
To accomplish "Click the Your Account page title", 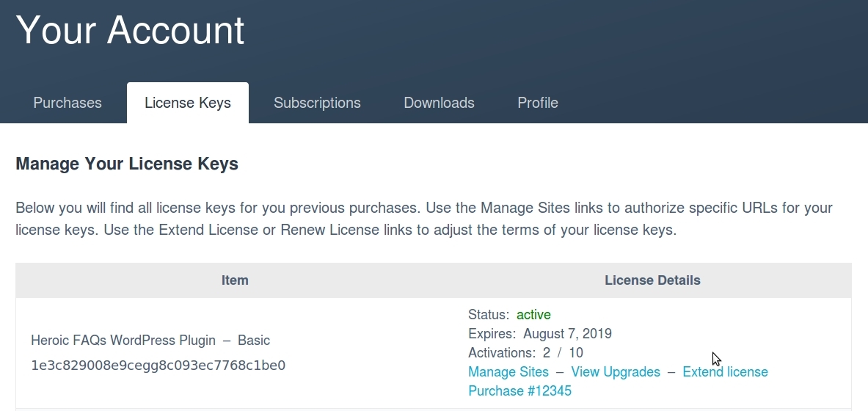I will point(130,30).
